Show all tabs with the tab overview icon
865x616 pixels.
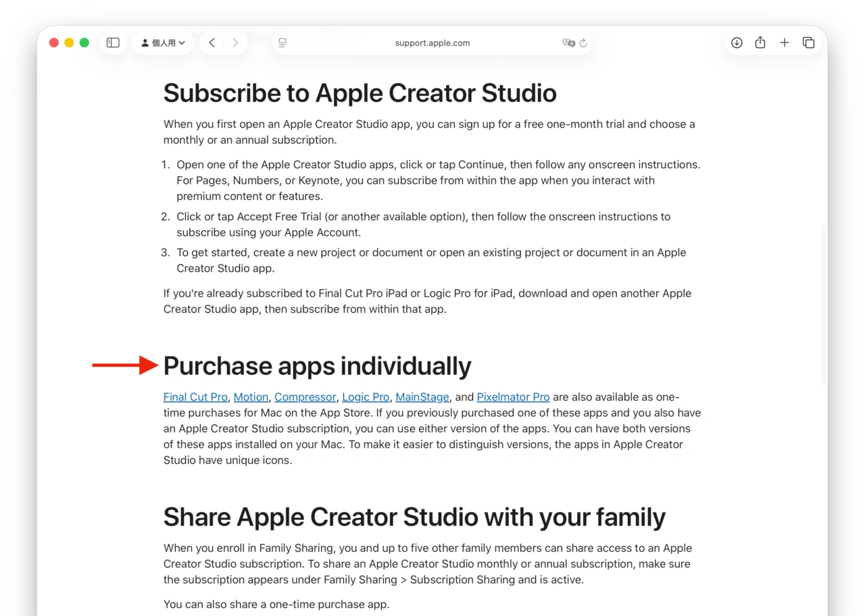pos(808,42)
